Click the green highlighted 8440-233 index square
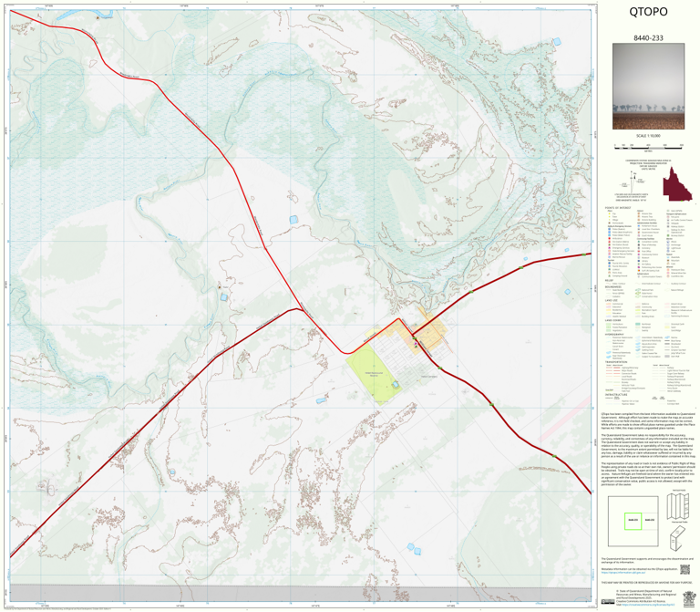The height and width of the screenshot is (612, 700). (x=633, y=521)
